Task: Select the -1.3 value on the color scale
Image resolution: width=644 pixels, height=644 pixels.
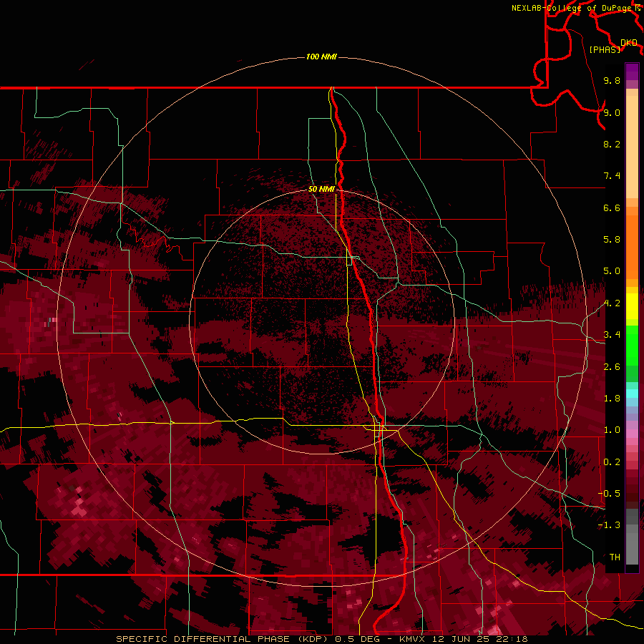Action: 609,525
